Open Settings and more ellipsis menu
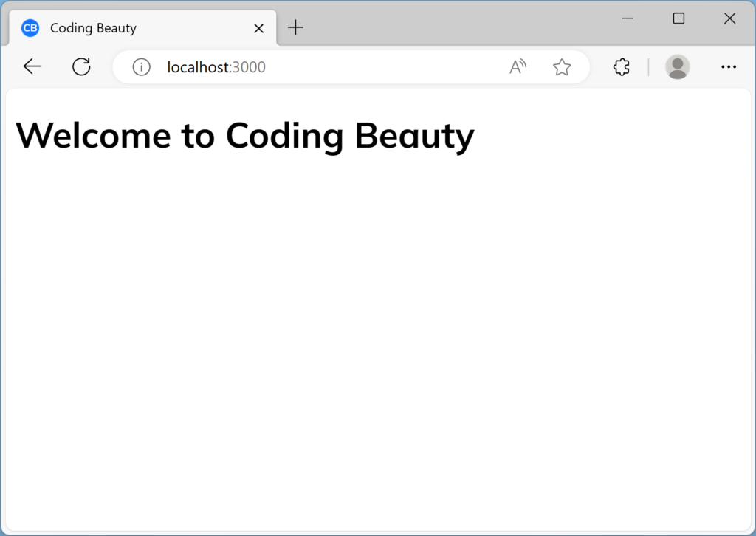This screenshot has height=536, width=756. tap(729, 67)
